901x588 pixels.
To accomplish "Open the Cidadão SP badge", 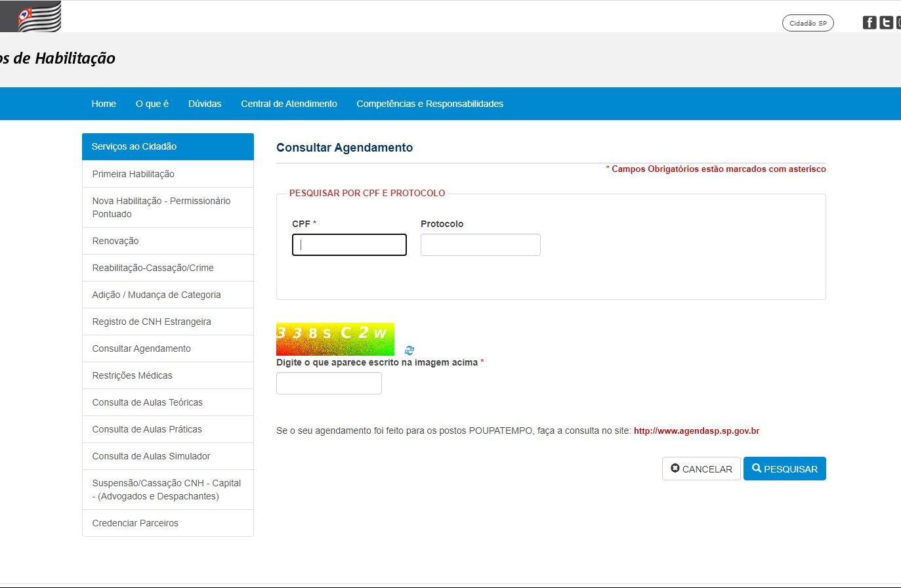I will (x=808, y=23).
